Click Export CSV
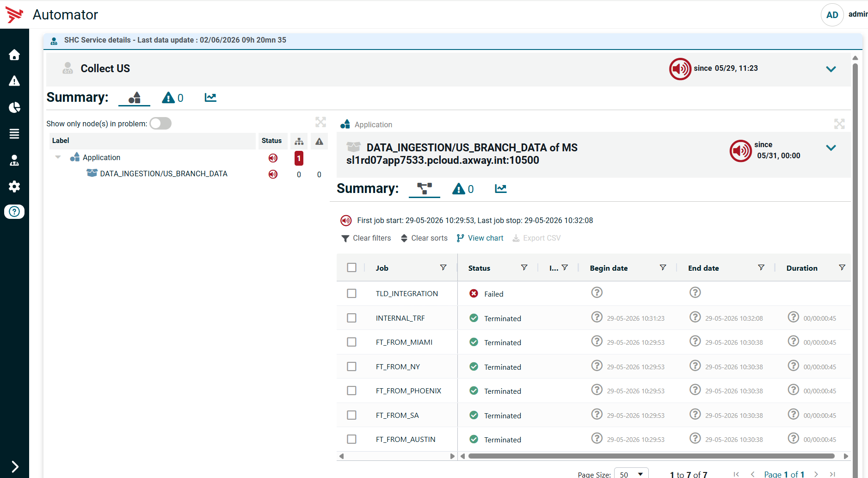The width and height of the screenshot is (868, 478). (x=536, y=238)
